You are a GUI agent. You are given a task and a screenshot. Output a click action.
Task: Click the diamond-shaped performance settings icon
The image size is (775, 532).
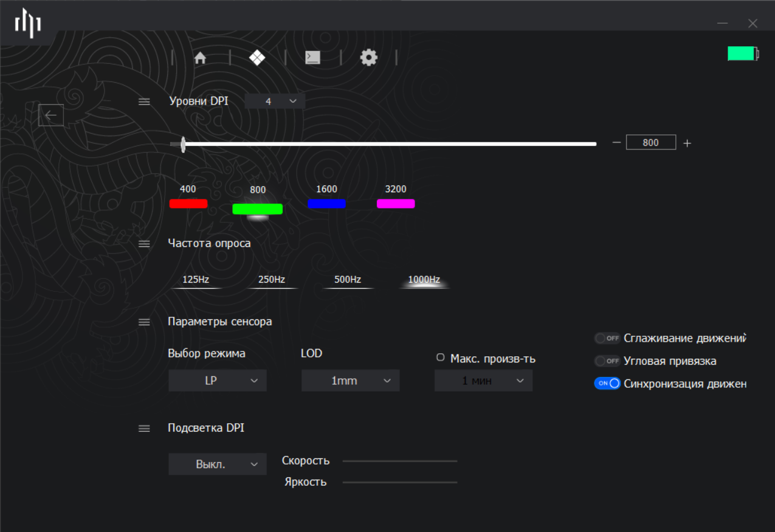click(257, 58)
